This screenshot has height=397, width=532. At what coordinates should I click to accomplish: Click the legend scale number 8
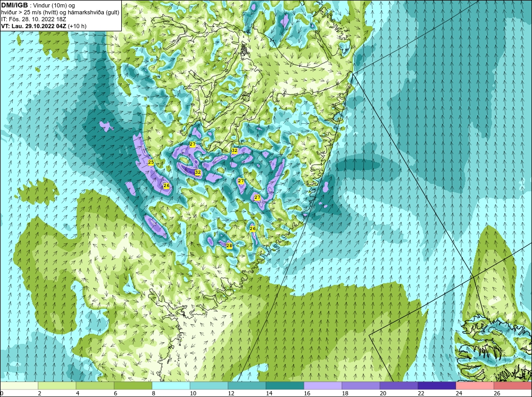point(154,393)
